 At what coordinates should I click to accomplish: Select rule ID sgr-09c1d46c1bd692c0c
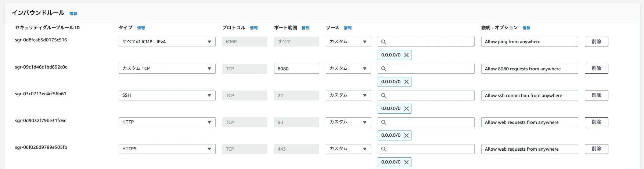[41, 67]
